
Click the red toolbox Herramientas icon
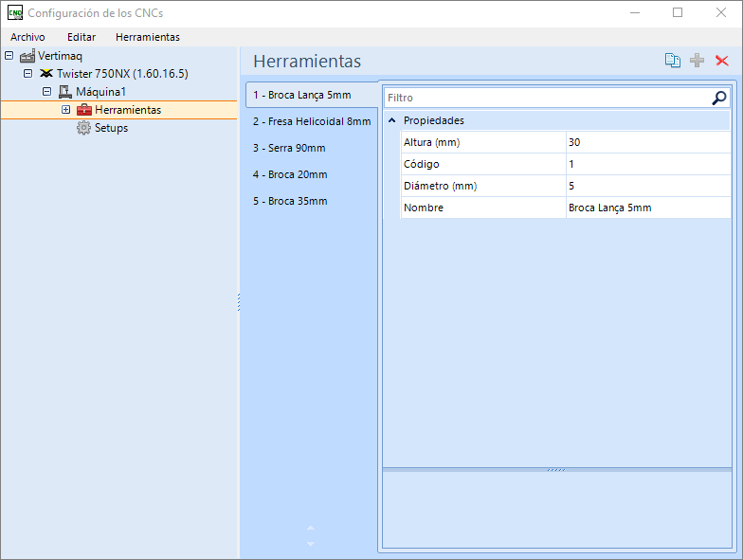[x=83, y=110]
